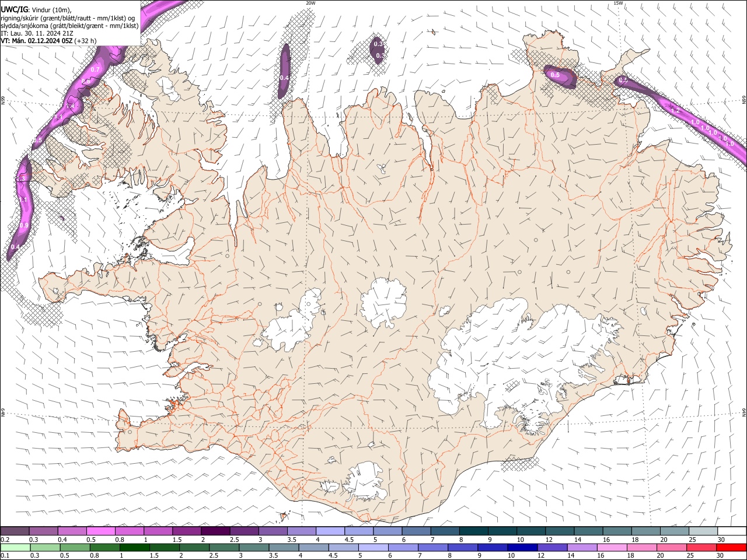Pick the palest green rain swatch labelled 0.1
747x560 pixels.
[15, 547]
